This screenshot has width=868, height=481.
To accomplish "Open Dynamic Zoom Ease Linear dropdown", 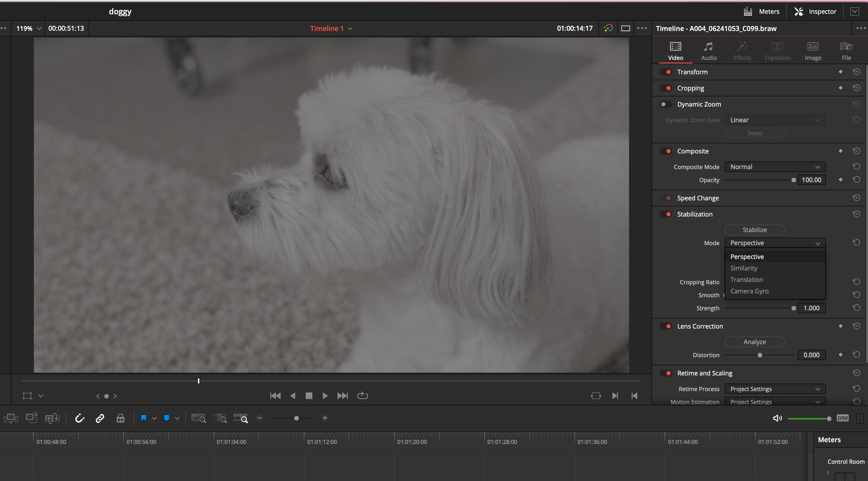I will click(x=775, y=120).
